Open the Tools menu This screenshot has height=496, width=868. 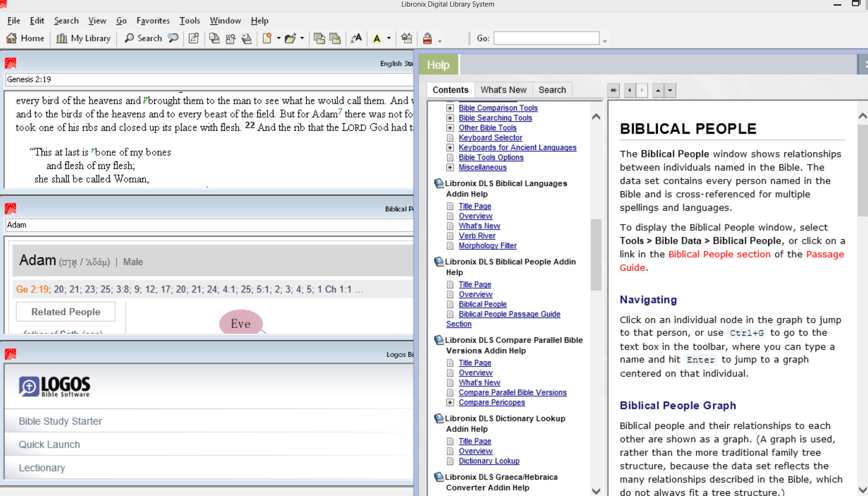pyautogui.click(x=189, y=21)
